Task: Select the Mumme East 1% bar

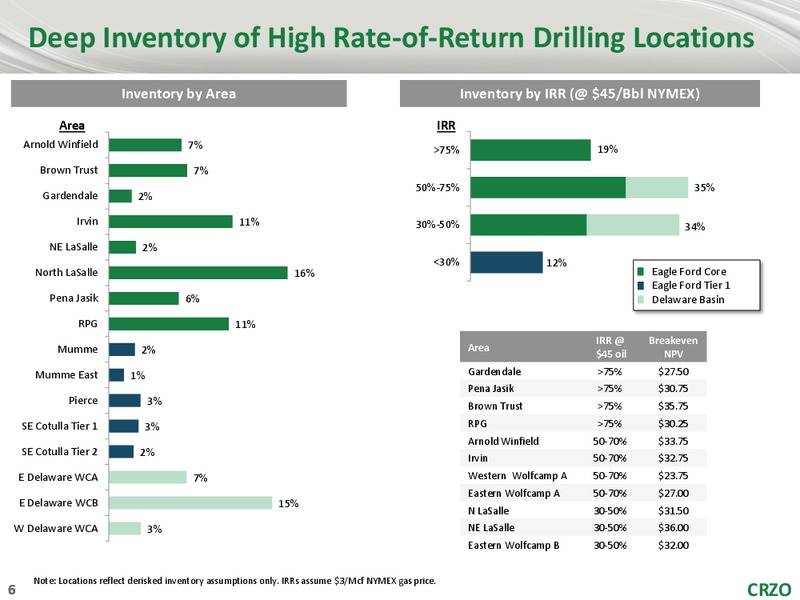Action: 116,375
